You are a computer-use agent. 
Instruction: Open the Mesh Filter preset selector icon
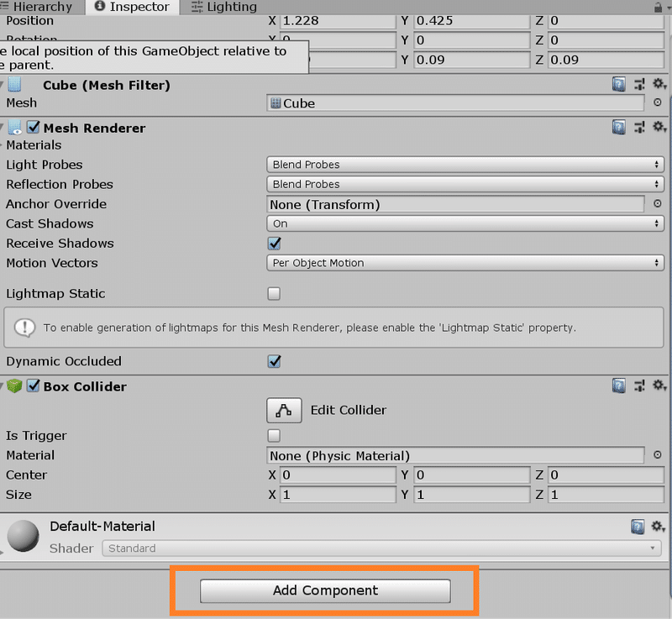639,84
